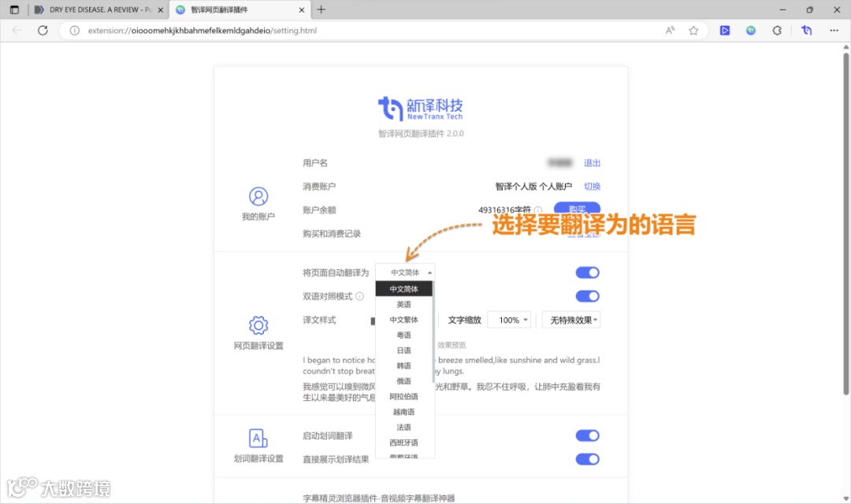This screenshot has height=504, width=851.
Task: Select 俄语 in language list
Action: (403, 381)
